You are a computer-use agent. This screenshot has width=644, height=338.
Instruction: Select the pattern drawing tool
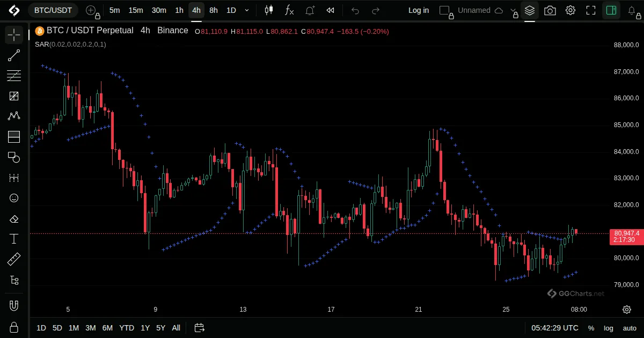[x=14, y=116]
